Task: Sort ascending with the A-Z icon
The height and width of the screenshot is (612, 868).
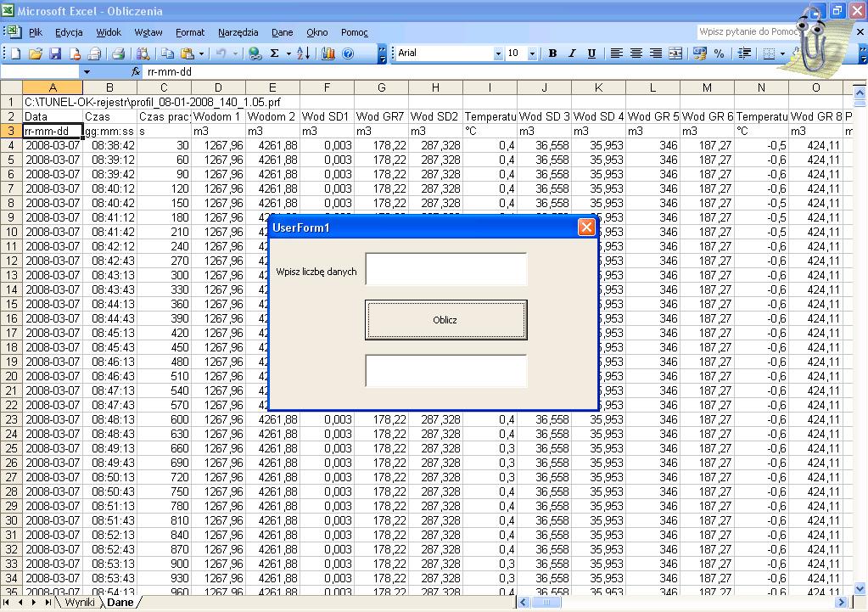Action: [304, 53]
